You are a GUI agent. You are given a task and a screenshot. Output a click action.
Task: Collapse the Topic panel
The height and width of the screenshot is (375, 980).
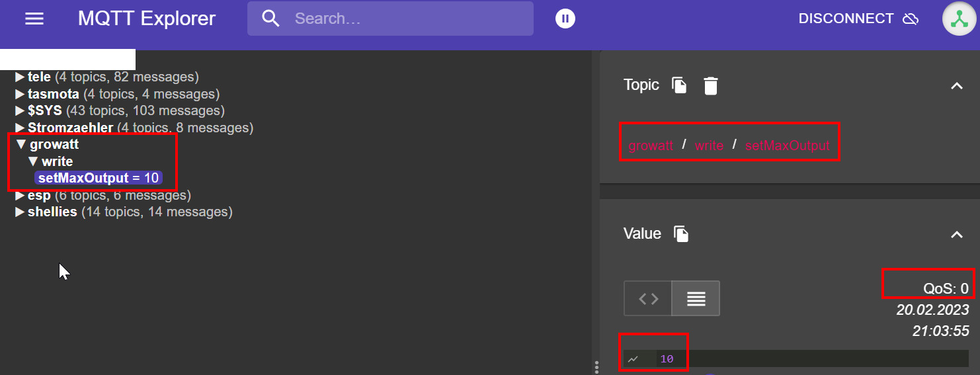click(x=956, y=85)
